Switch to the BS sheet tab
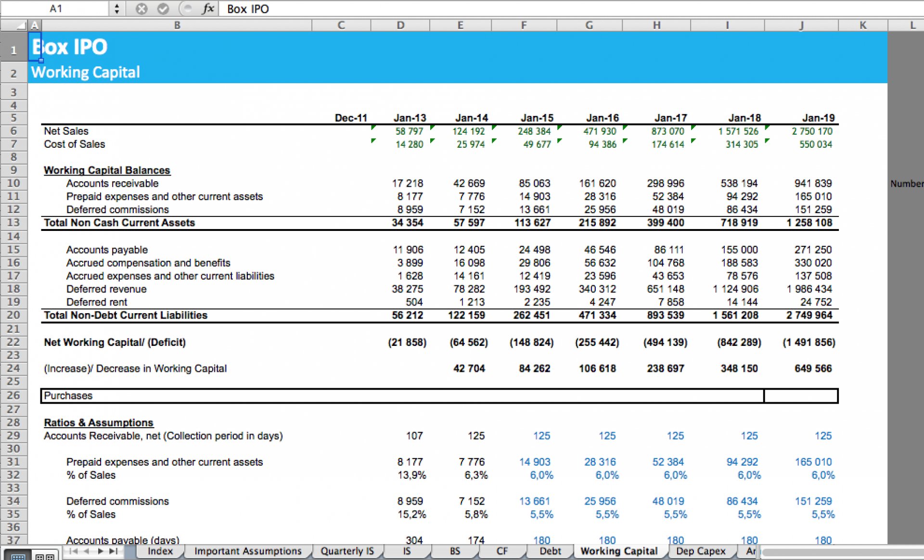 [455, 551]
